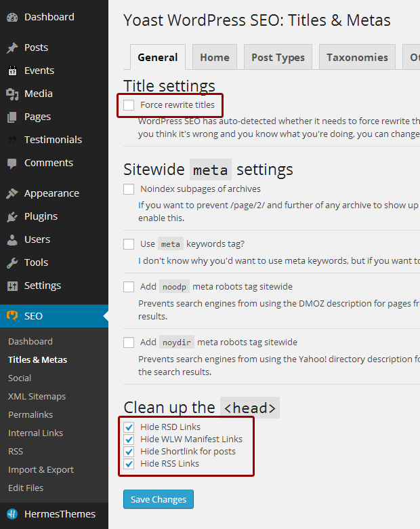Enable Force rewrite titles checkbox
420x529 pixels.
[x=129, y=105]
